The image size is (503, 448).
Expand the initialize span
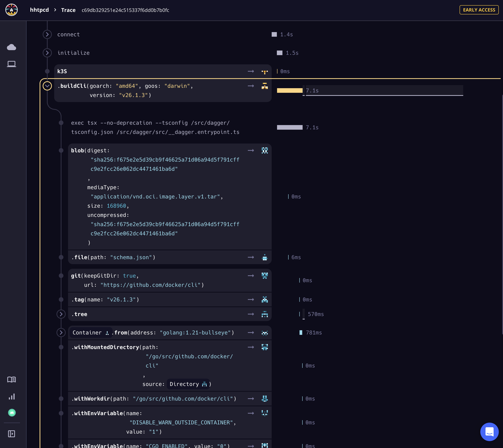pos(47,53)
